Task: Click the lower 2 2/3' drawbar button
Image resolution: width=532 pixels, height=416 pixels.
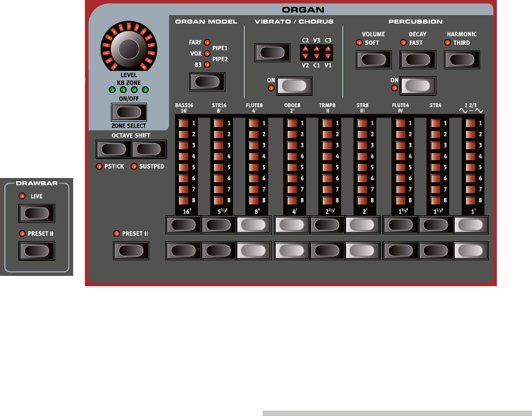Action: click(x=327, y=251)
